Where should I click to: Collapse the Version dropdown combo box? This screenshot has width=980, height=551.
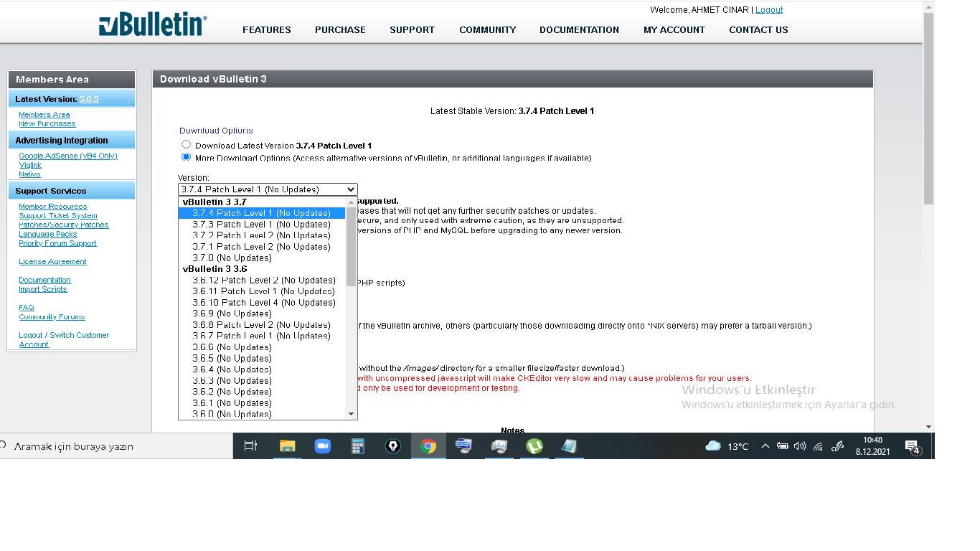coord(268,189)
